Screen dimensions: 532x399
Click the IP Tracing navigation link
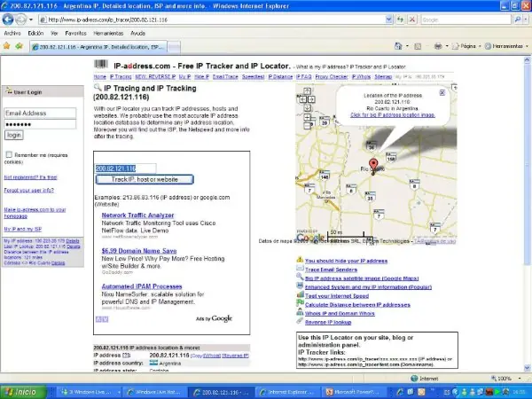pos(121,76)
